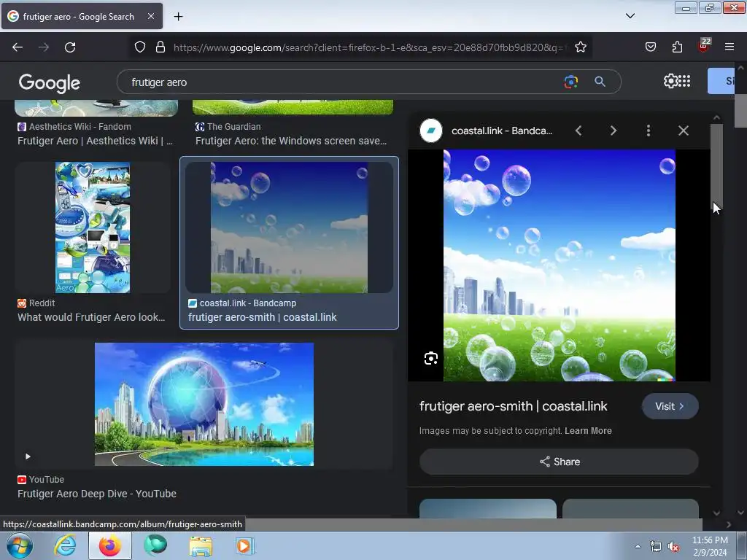Click the address bar URL
This screenshot has width=747, height=560.
coord(370,47)
